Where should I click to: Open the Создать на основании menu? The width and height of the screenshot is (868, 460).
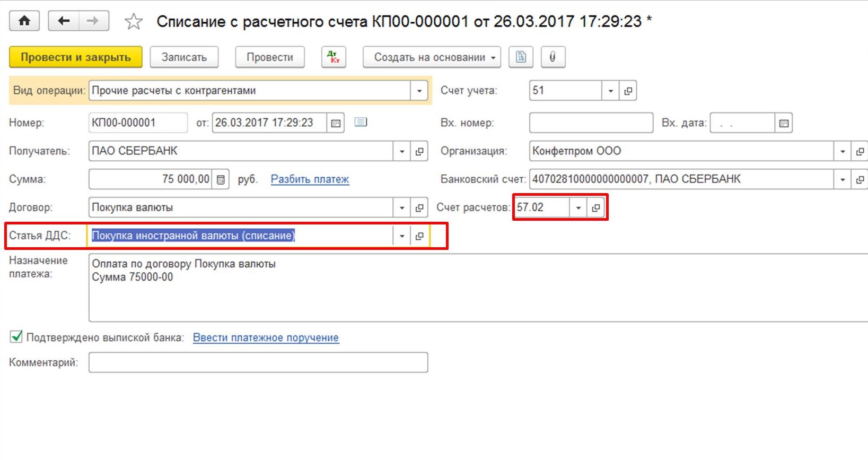[x=432, y=57]
